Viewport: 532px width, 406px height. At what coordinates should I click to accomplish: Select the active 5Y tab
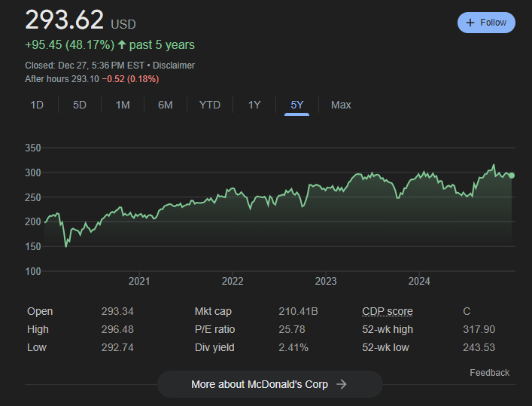point(297,105)
